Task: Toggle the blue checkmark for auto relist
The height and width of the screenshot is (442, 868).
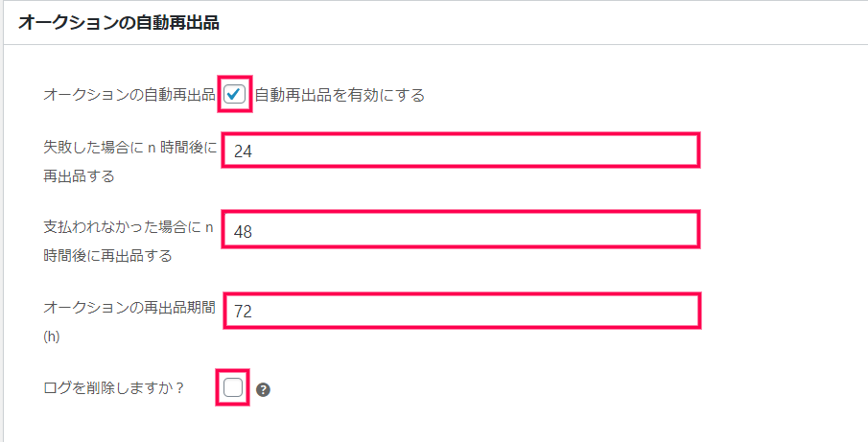Action: click(235, 95)
